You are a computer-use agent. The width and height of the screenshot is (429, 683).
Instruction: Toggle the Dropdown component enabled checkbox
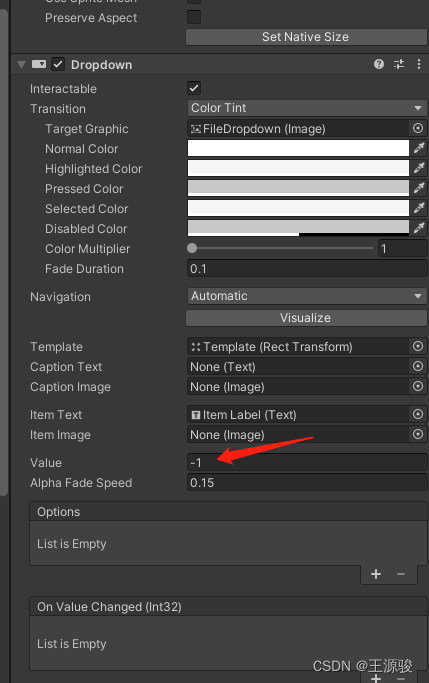click(x=58, y=64)
